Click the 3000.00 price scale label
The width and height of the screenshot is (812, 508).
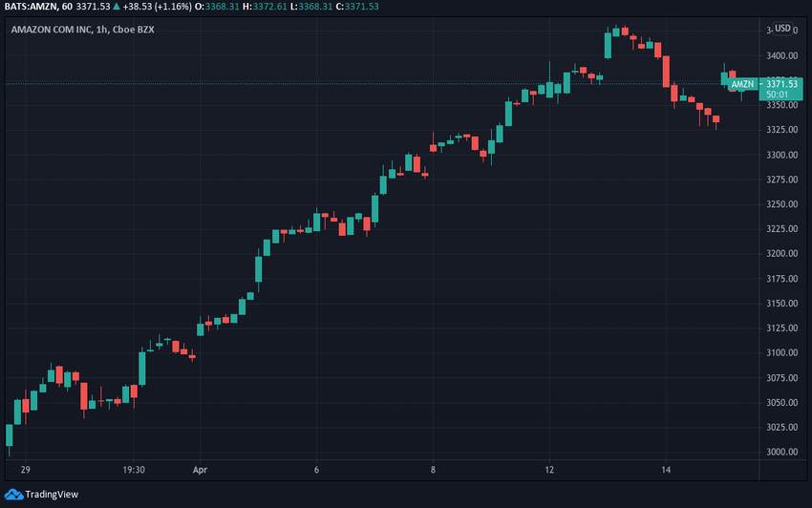tap(782, 452)
